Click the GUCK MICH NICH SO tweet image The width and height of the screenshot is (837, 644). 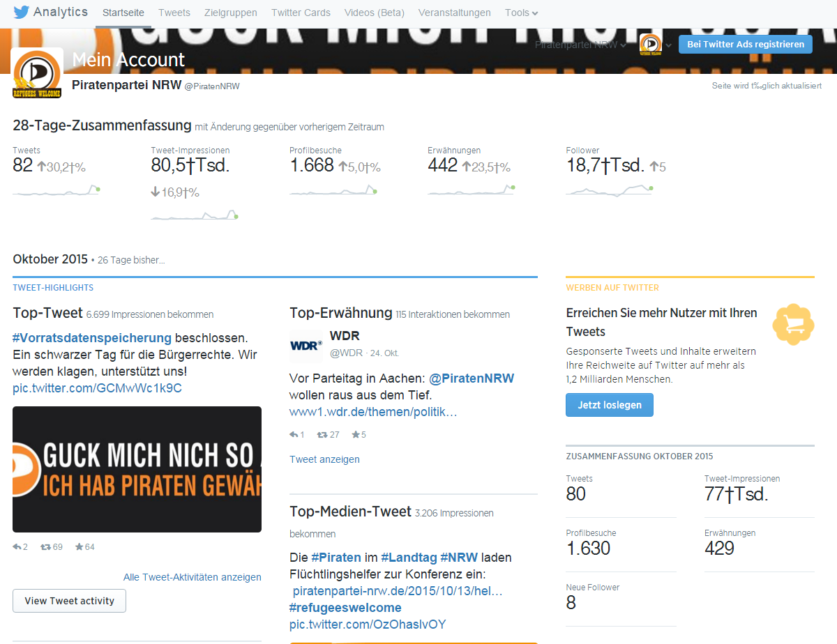point(137,469)
